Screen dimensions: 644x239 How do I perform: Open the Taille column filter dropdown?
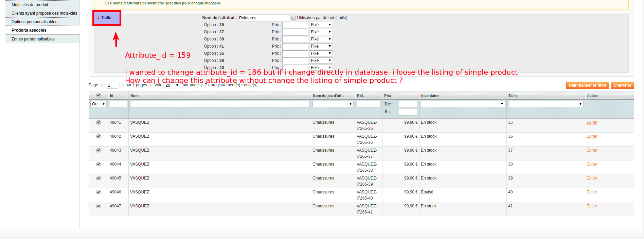(x=545, y=104)
